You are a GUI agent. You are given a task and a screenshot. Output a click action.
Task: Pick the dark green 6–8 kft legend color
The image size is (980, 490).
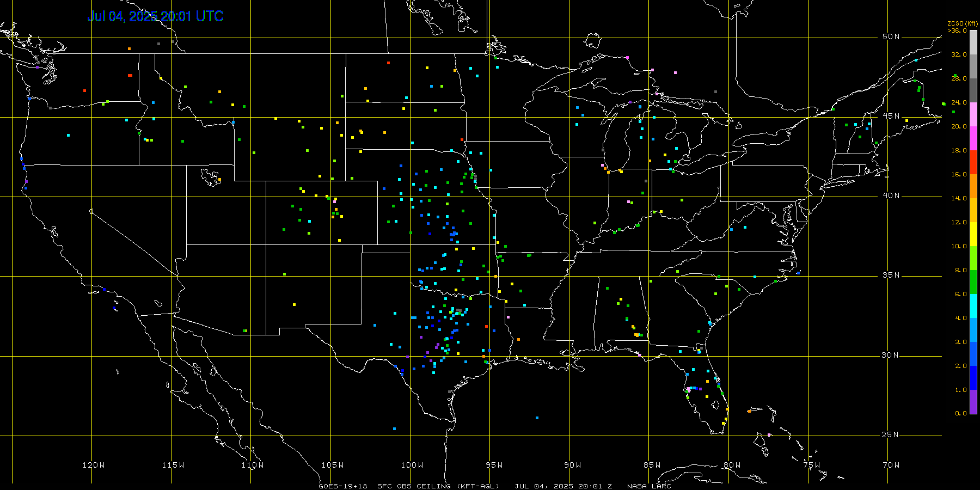[973, 282]
